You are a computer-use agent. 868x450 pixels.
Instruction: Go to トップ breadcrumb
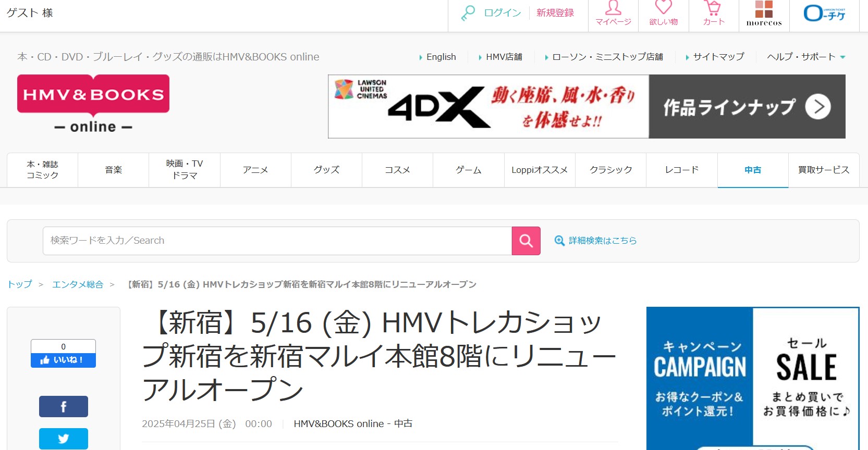20,284
